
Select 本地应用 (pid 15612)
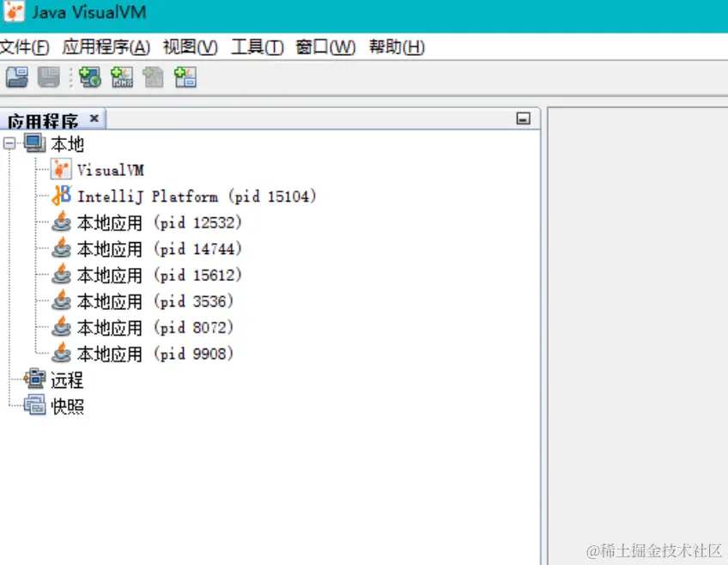click(160, 276)
